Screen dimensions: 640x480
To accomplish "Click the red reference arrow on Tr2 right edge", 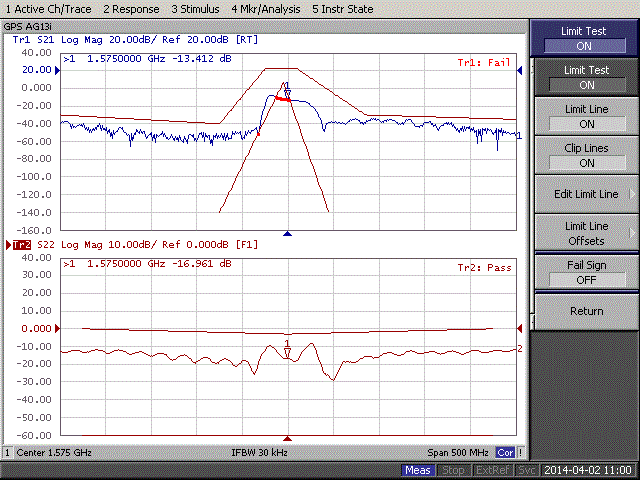I will [520, 328].
